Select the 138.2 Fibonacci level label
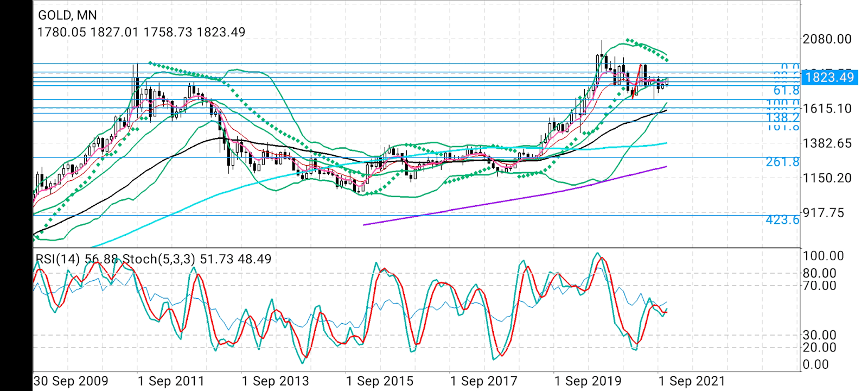868x391 pixels. tap(783, 118)
